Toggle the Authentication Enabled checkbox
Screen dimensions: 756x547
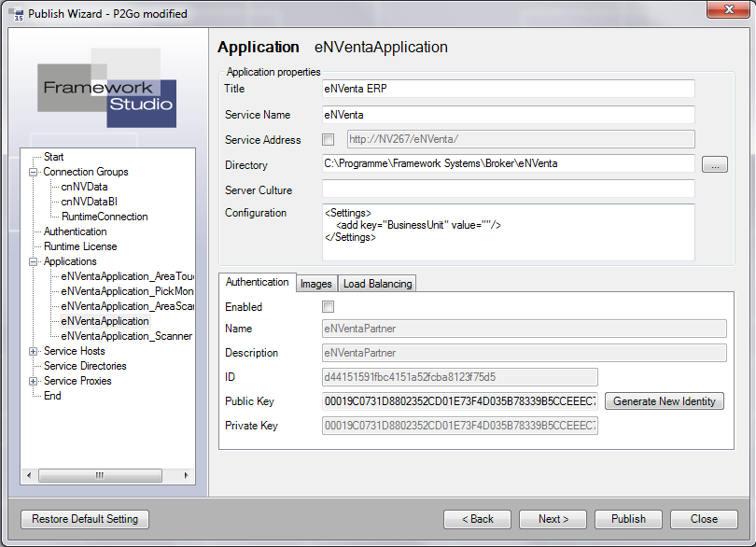pos(328,307)
